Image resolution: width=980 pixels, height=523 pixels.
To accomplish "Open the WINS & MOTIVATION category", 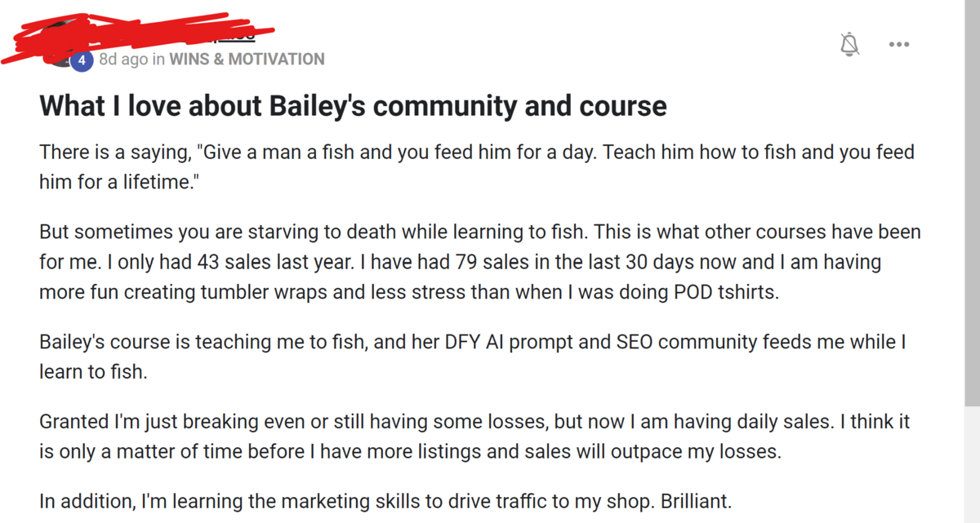I will pos(247,59).
